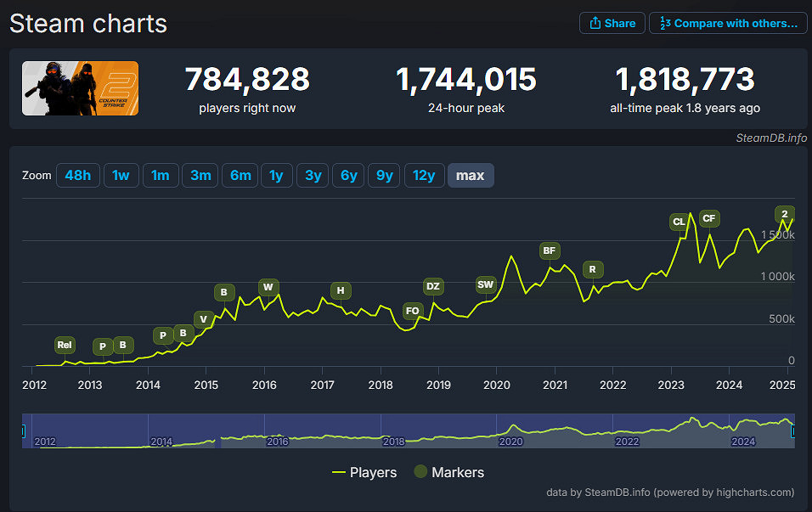Viewport: 812px width, 512px height.
Task: Click the right navigator range handle
Action: pyautogui.click(x=793, y=431)
